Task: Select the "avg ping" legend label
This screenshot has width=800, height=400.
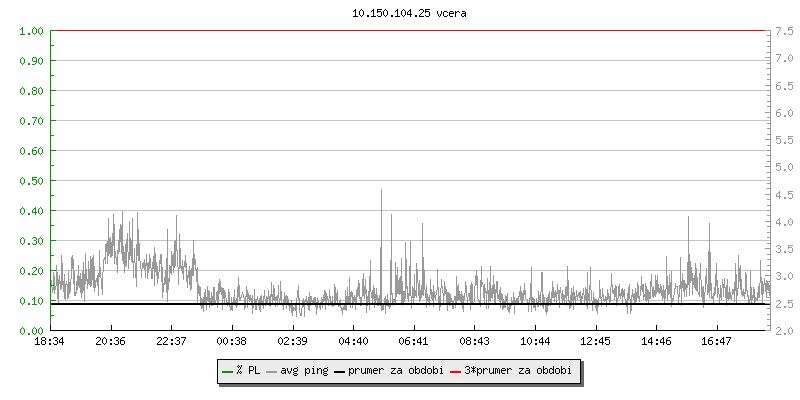Action: coord(303,371)
